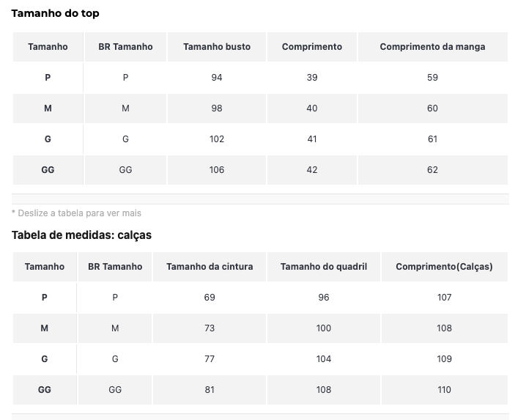The width and height of the screenshot is (515, 420).
Task: Select the Tamanho busto column header
Action: [217, 47]
